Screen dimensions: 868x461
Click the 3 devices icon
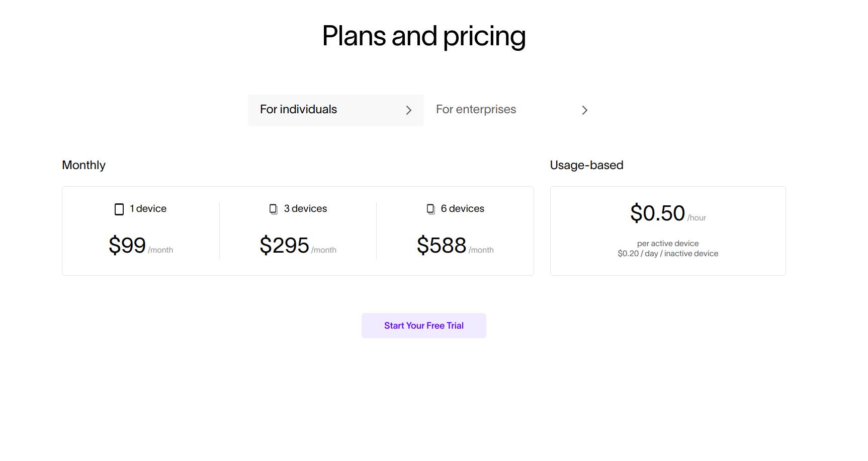click(274, 209)
